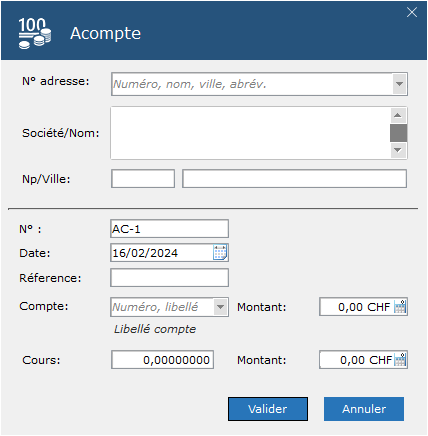The height and width of the screenshot is (436, 428).
Task: Click the Société/Nom scrollbar up arrow
Action: tap(398, 115)
